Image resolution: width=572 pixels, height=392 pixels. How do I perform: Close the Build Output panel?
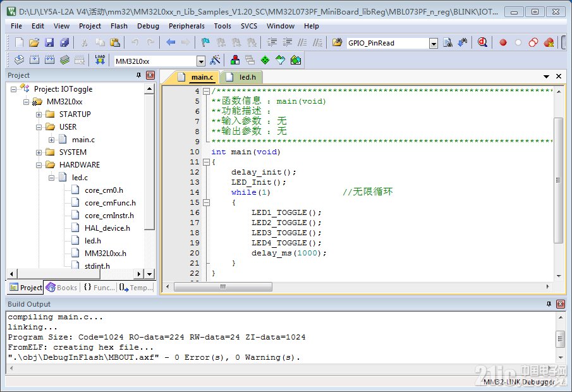tap(561, 303)
